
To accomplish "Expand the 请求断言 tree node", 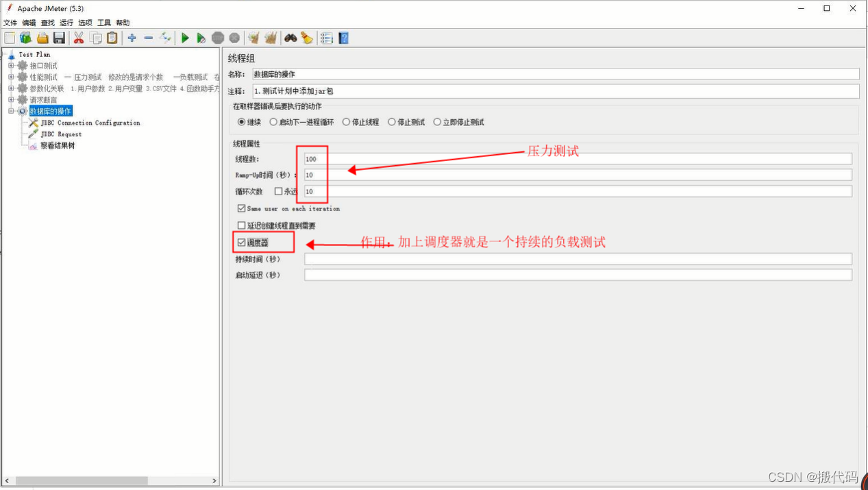I will 11,100.
